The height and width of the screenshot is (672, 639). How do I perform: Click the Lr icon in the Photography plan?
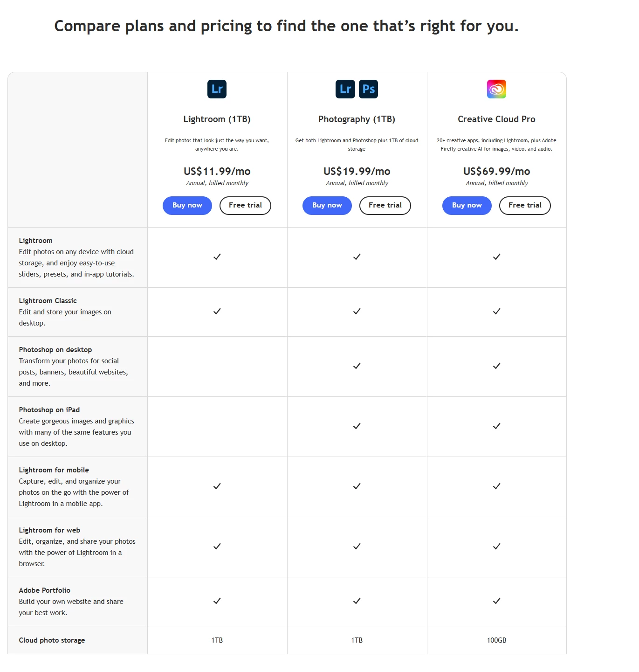point(345,89)
